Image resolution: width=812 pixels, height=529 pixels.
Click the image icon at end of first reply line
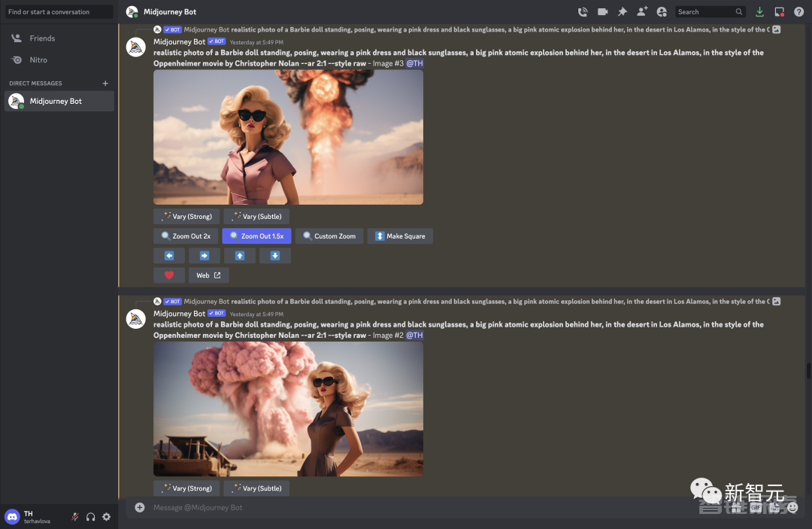(776, 30)
